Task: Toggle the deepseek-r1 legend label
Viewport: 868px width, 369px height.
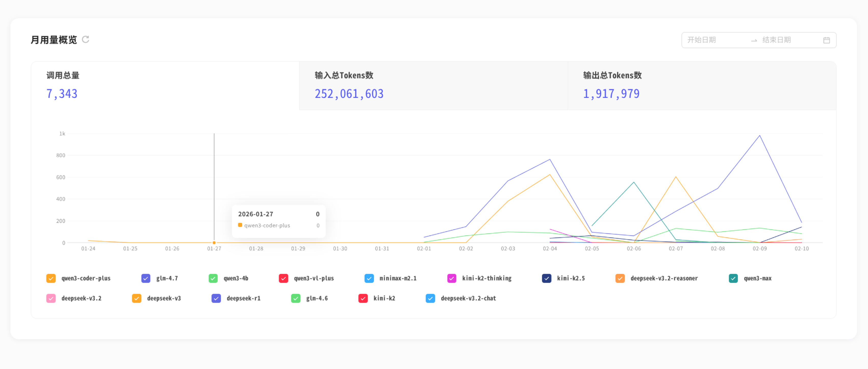Action: coord(243,298)
